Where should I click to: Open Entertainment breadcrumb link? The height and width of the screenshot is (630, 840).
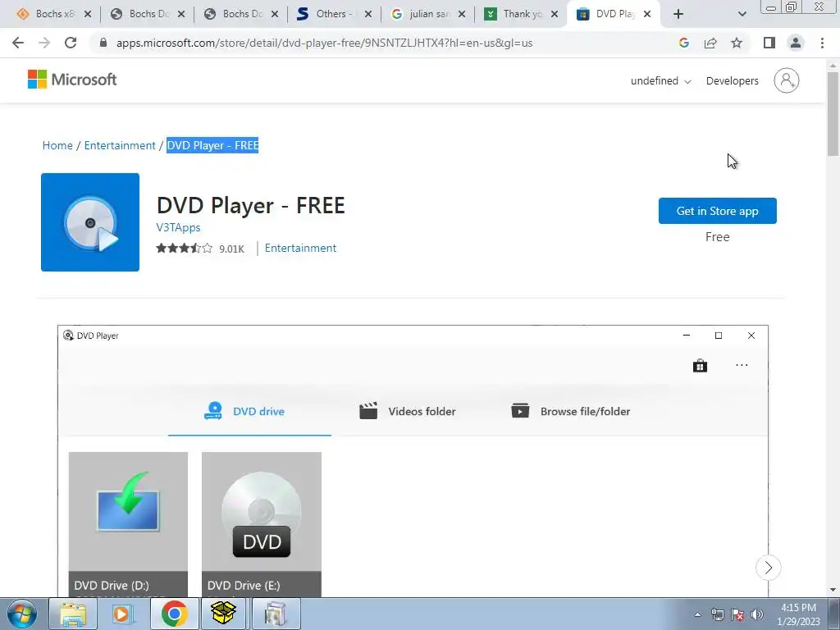tap(120, 146)
